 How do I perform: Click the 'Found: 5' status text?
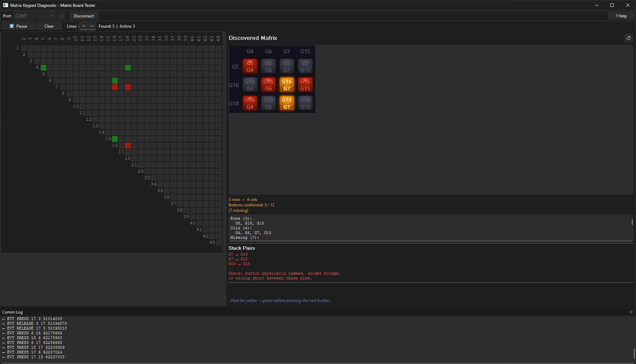107,26
